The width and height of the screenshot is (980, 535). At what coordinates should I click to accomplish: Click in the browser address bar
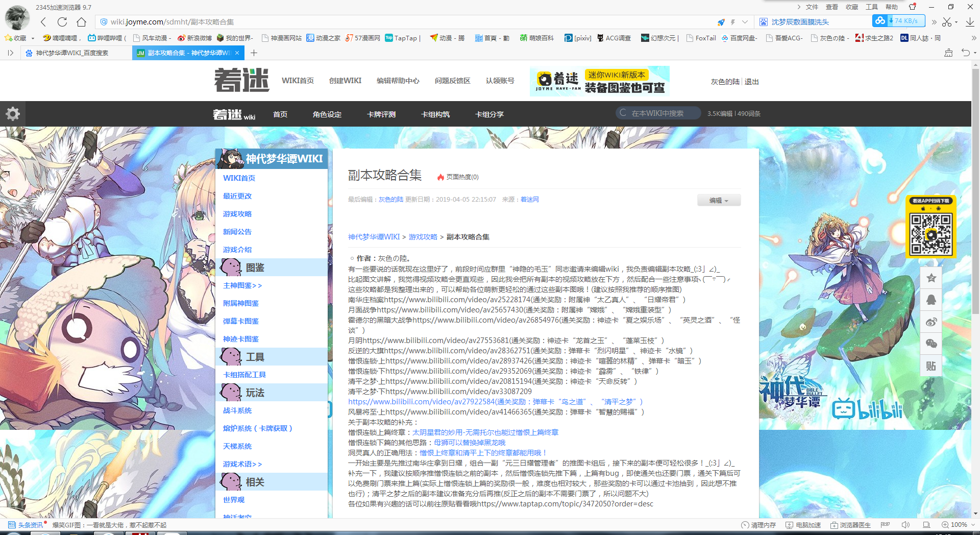click(x=403, y=22)
